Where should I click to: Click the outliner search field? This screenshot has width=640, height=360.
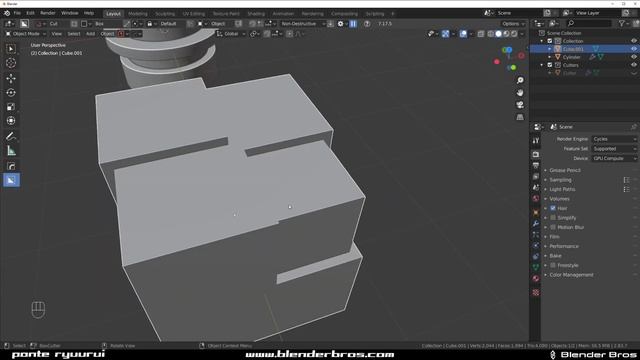[x=588, y=24]
